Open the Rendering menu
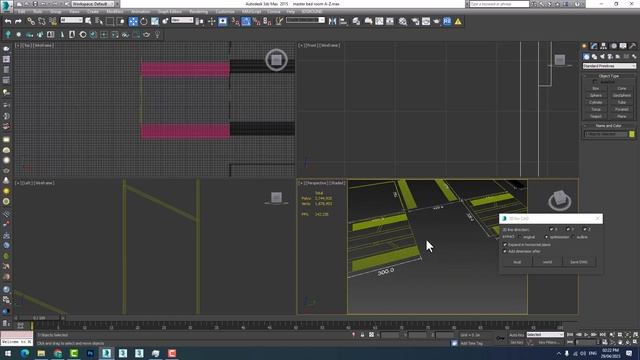Image resolution: width=640 pixels, height=360 pixels. click(198, 12)
